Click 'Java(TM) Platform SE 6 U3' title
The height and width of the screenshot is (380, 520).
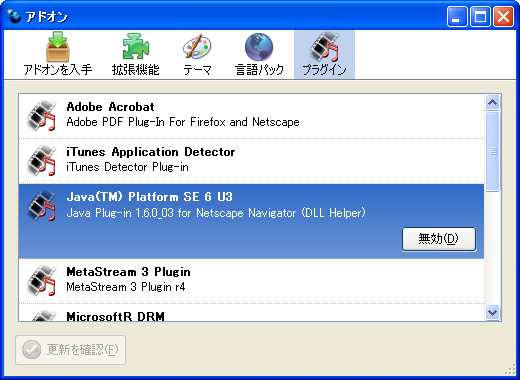coord(149,197)
